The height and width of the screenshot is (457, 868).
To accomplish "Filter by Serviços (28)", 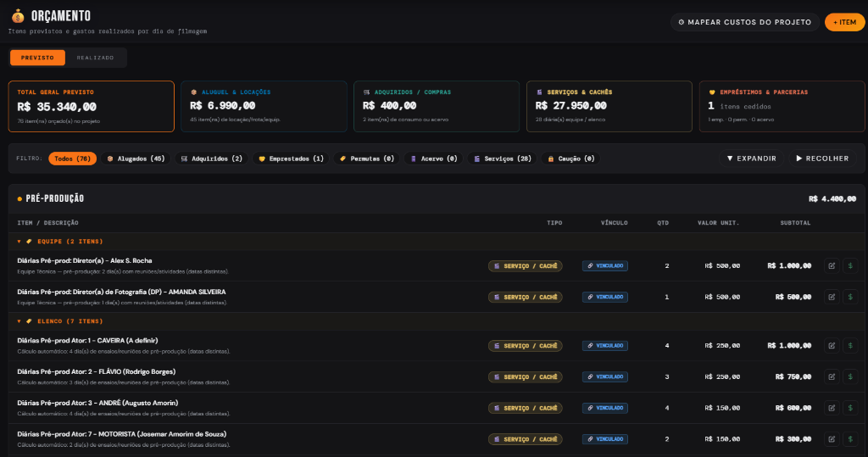I will (502, 159).
